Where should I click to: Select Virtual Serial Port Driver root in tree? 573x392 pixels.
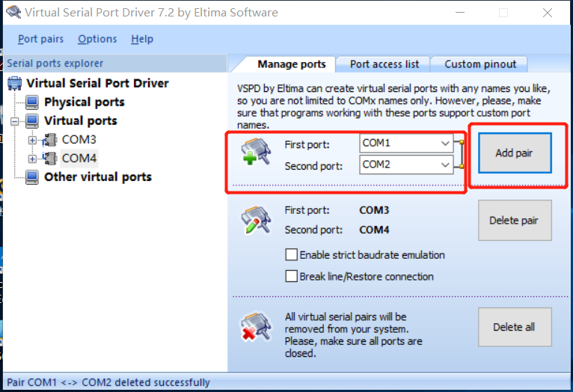pos(97,83)
